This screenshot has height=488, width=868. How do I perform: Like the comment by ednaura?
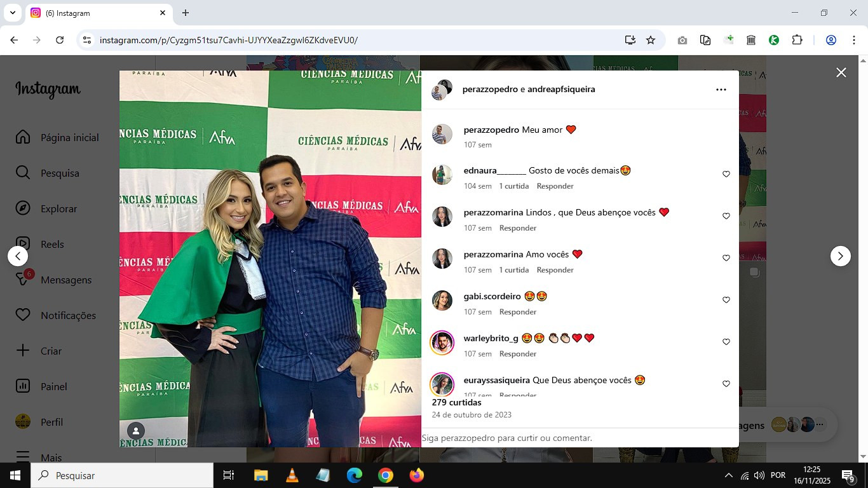tap(726, 174)
